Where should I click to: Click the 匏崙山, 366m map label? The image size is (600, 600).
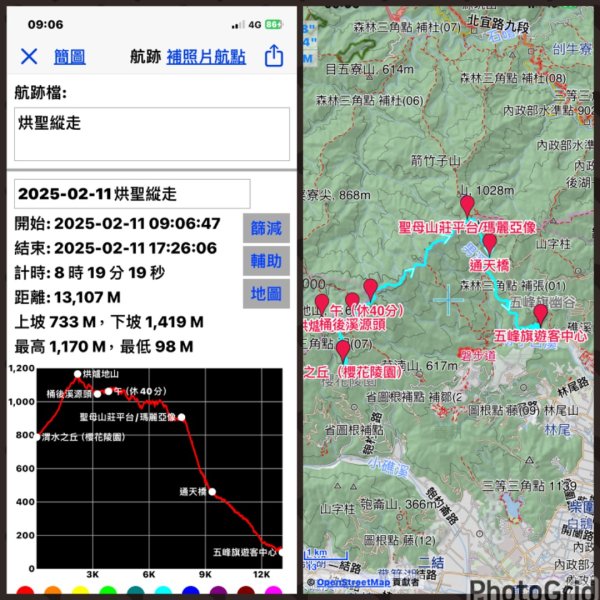pyautogui.click(x=398, y=505)
